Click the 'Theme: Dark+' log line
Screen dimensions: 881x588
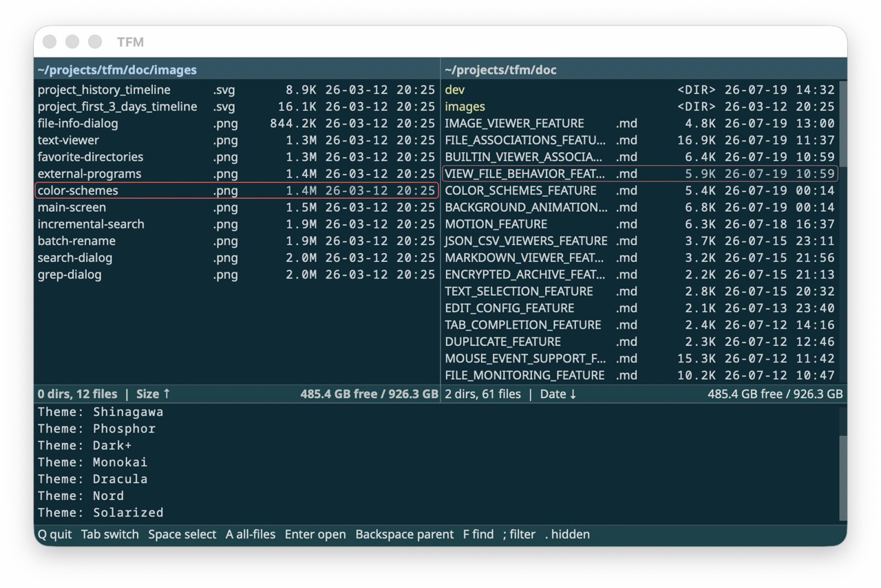pyautogui.click(x=85, y=446)
